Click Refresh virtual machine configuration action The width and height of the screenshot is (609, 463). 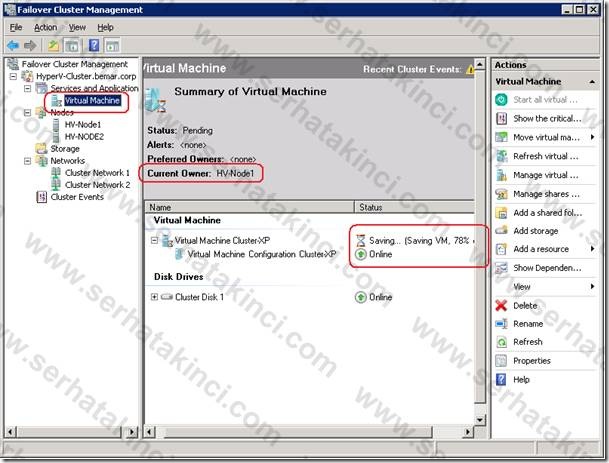pos(545,156)
